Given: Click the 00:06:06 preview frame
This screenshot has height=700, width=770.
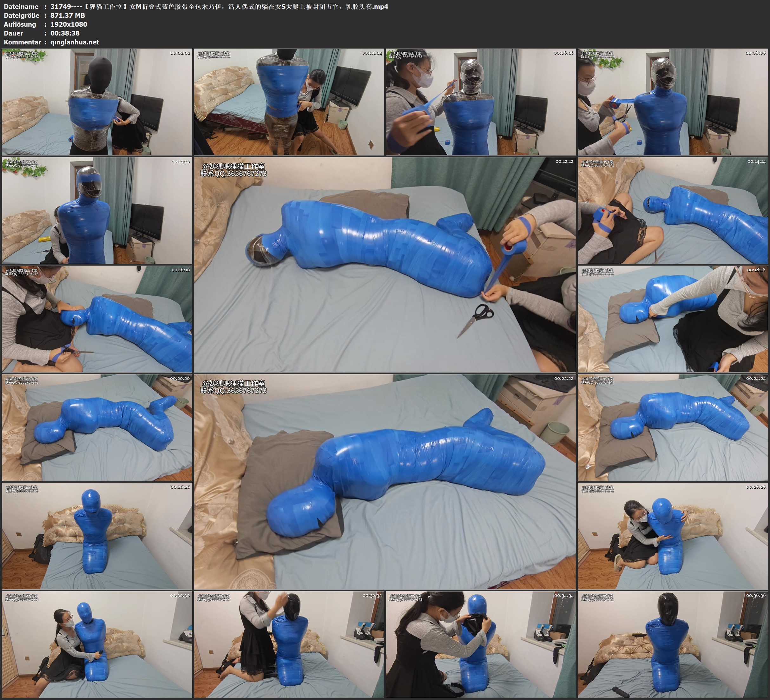Looking at the screenshot, I should (480, 102).
